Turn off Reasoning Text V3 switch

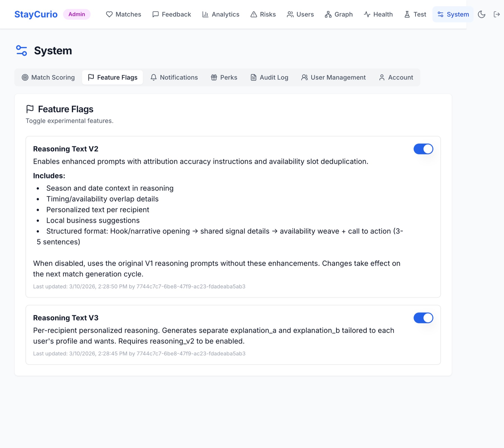(423, 318)
